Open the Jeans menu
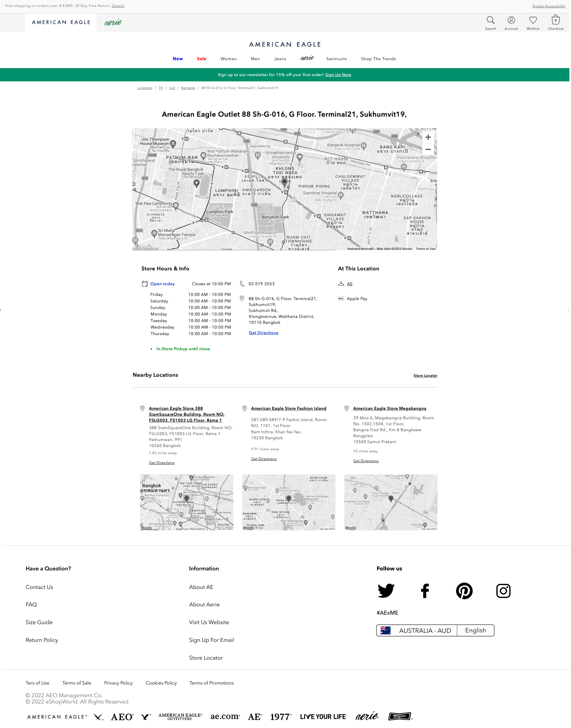Viewport: 571px width, 728px height. 280,58
